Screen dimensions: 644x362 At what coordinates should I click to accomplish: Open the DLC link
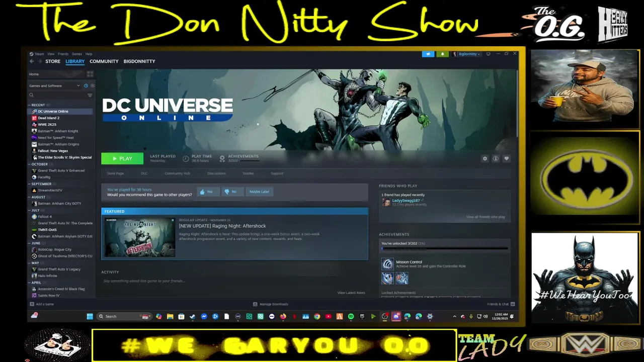(x=144, y=173)
